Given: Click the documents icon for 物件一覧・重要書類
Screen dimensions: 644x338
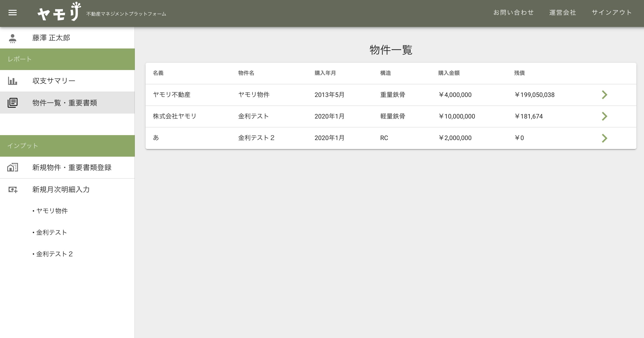Looking at the screenshot, I should 13,103.
